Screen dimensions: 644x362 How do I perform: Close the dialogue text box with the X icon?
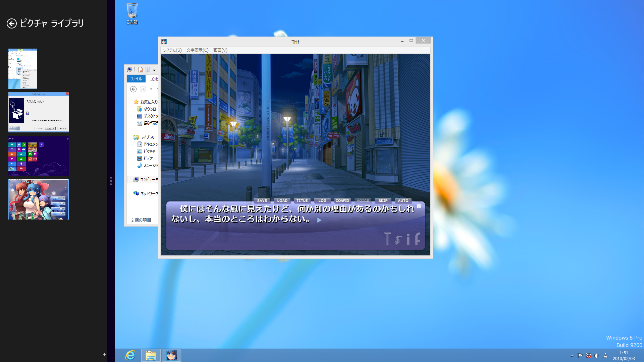(x=419, y=206)
